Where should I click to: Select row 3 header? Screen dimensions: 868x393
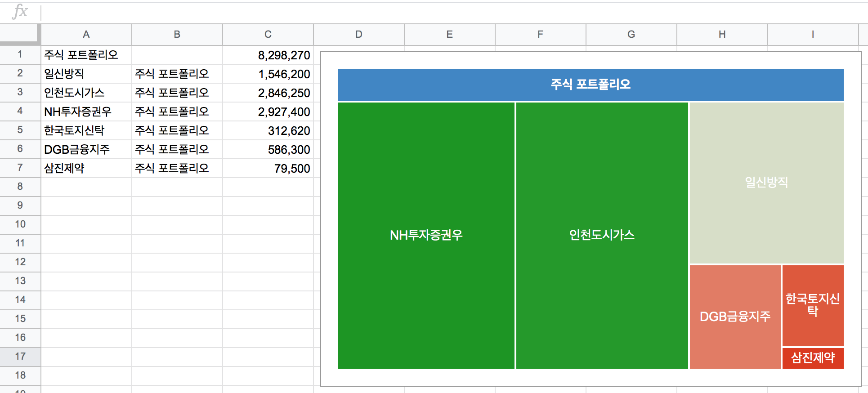[20, 92]
